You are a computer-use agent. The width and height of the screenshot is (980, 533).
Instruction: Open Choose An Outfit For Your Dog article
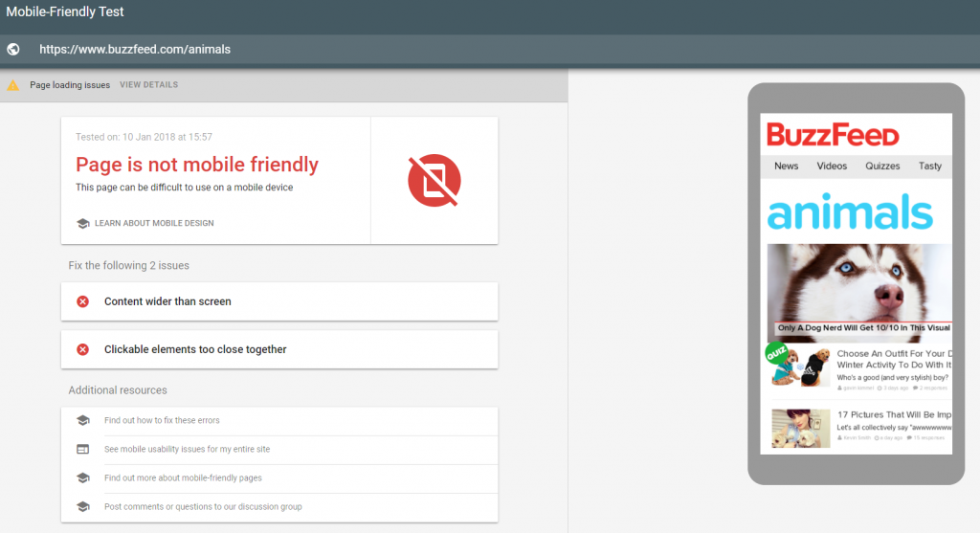(x=894, y=359)
